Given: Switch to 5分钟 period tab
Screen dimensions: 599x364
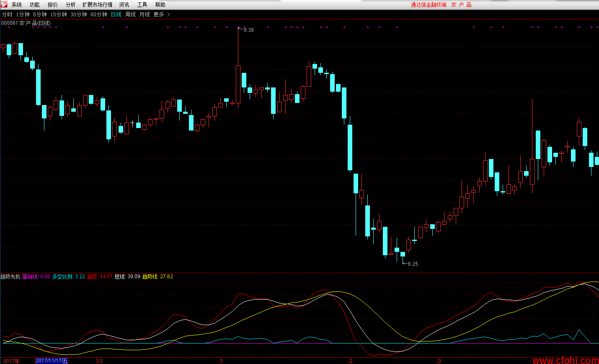Looking at the screenshot, I should point(40,14).
